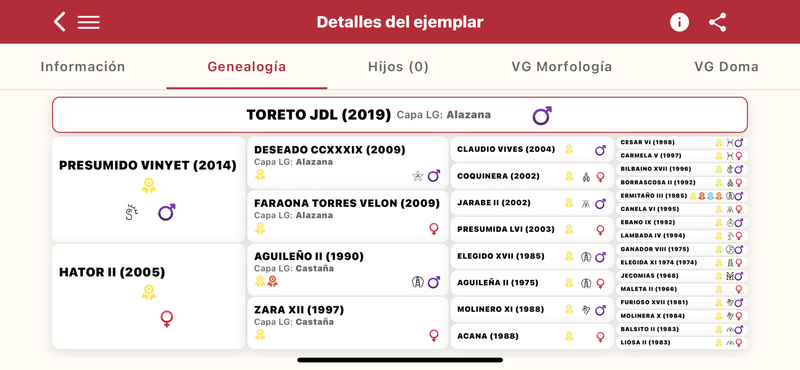This screenshot has height=370, width=800.
Task: Select the VG Doma tab
Action: click(x=726, y=67)
